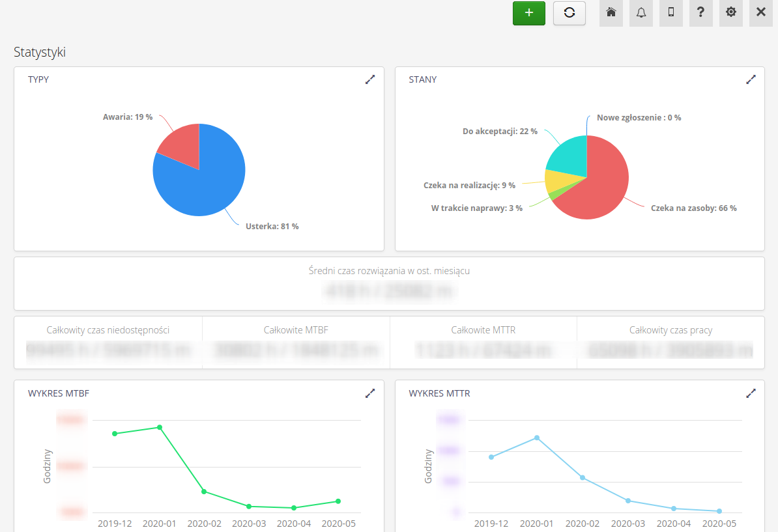Click the green plus add button
This screenshot has width=778, height=532.
[528, 13]
